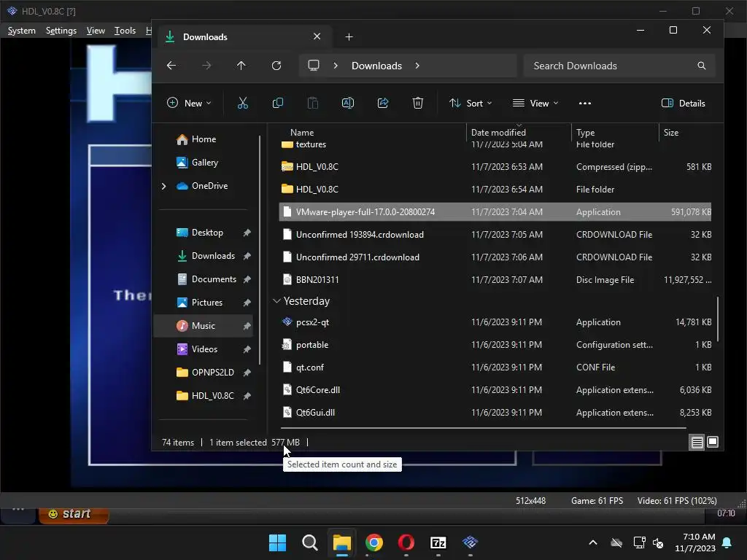Open PCSX2 icon on taskbar
747x560 pixels.
click(x=470, y=542)
